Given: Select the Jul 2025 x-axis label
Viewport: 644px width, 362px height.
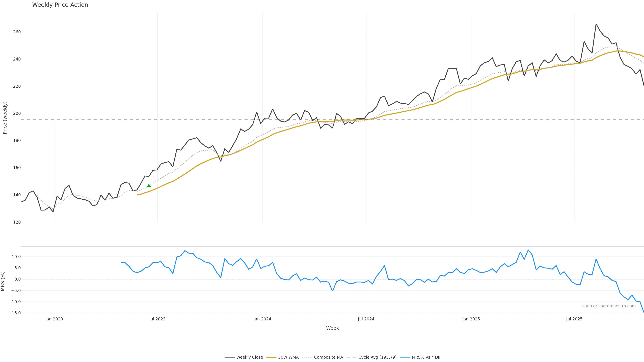Looking at the screenshot, I should click(574, 319).
